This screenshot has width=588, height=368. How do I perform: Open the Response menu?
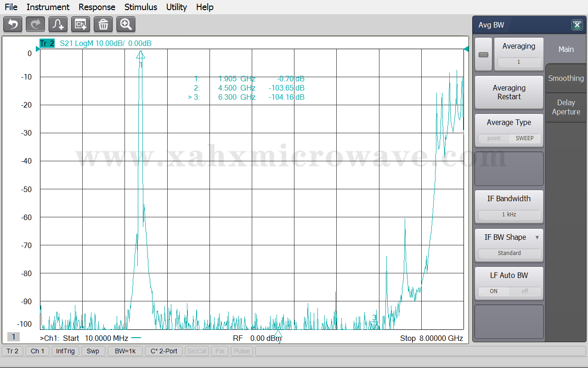[96, 7]
